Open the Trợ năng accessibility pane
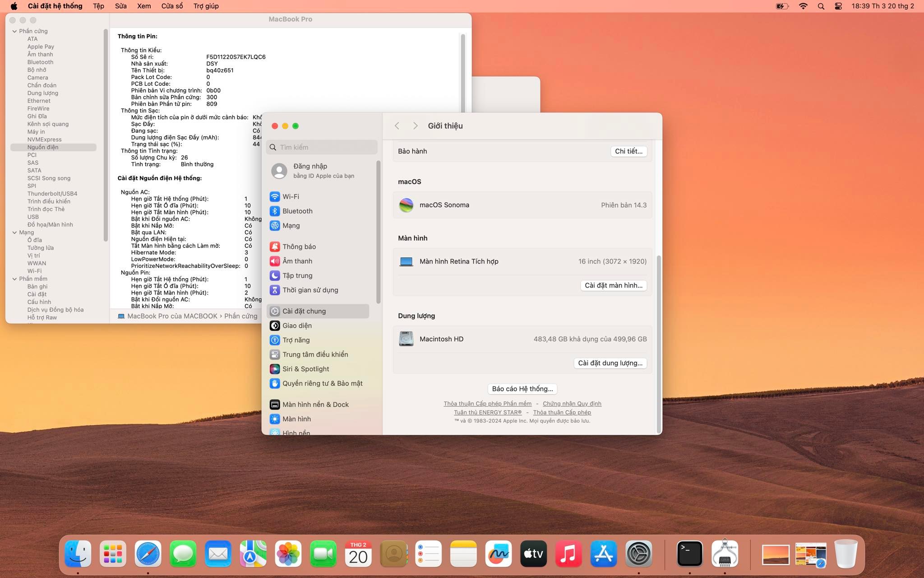Screen dimensions: 924x578 pos(296,340)
